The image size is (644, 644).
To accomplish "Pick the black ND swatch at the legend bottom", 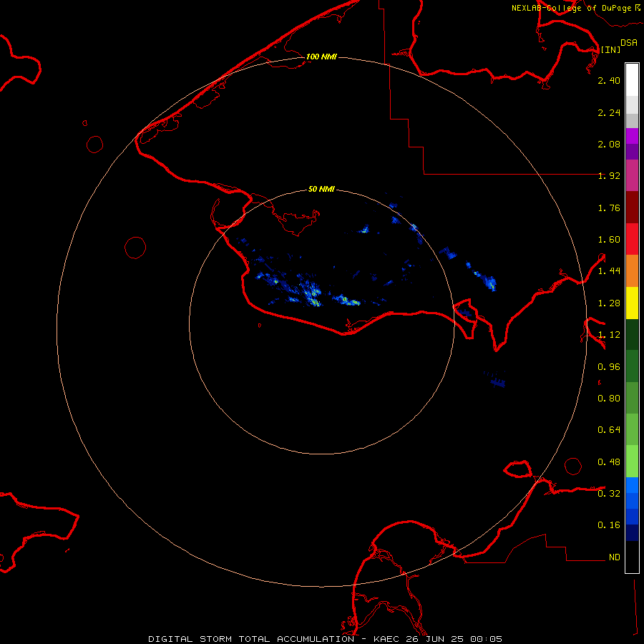I will click(632, 557).
